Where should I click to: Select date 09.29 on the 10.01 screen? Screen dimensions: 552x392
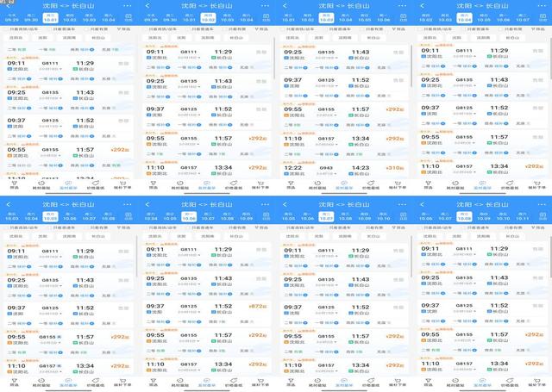point(12,18)
